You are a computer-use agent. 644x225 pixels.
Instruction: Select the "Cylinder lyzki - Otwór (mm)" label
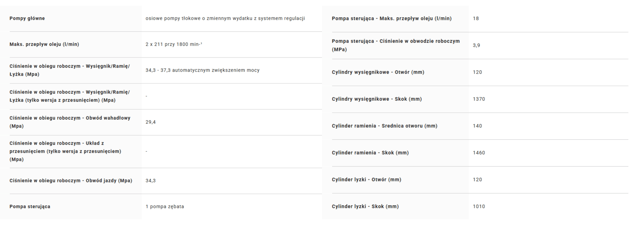[x=367, y=180]
